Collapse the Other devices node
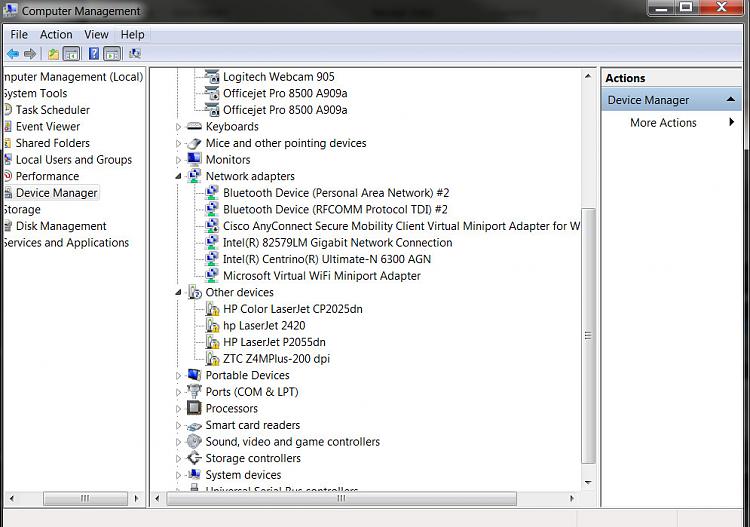750x527 pixels. click(x=178, y=292)
